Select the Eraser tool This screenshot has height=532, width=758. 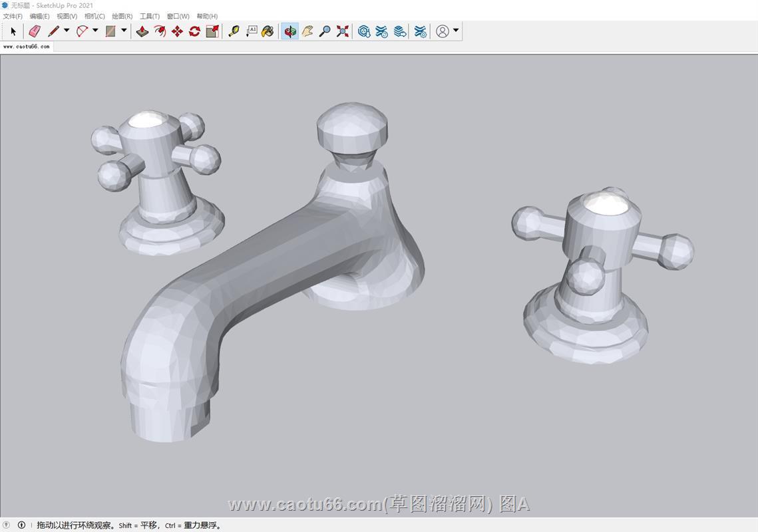[x=35, y=31]
